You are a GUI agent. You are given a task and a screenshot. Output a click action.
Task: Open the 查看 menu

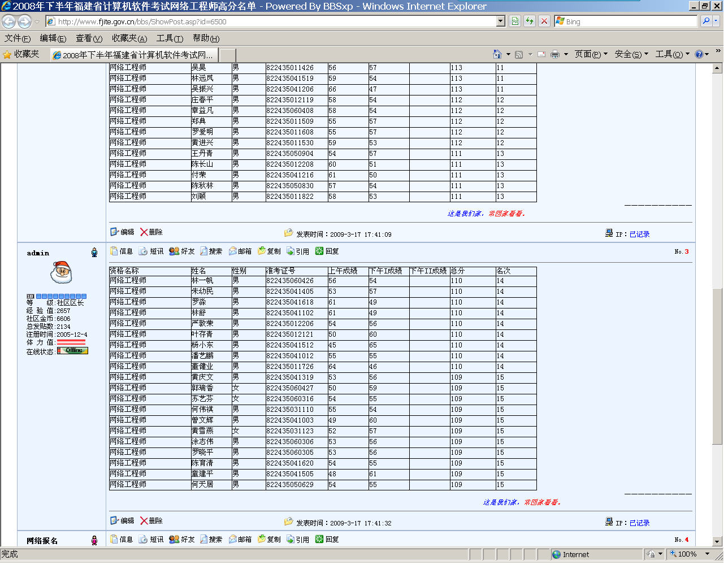pyautogui.click(x=89, y=38)
